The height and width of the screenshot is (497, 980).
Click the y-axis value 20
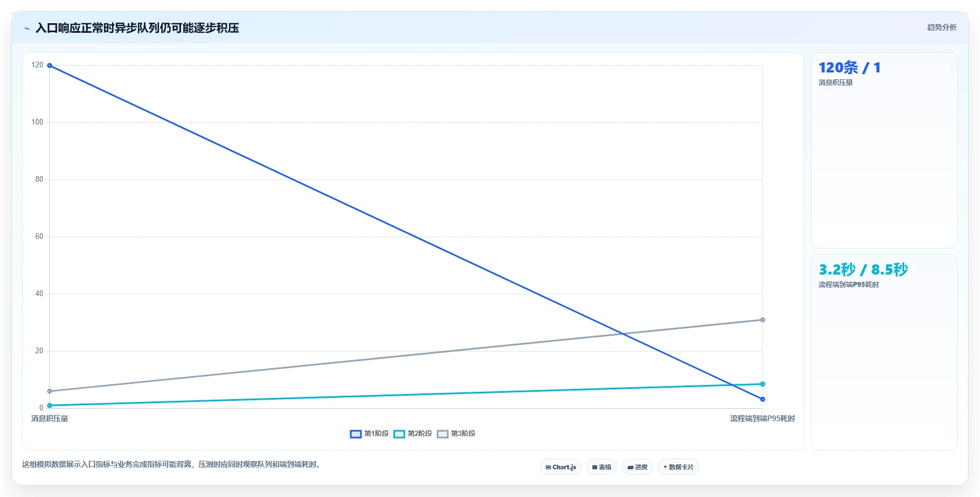pyautogui.click(x=39, y=351)
